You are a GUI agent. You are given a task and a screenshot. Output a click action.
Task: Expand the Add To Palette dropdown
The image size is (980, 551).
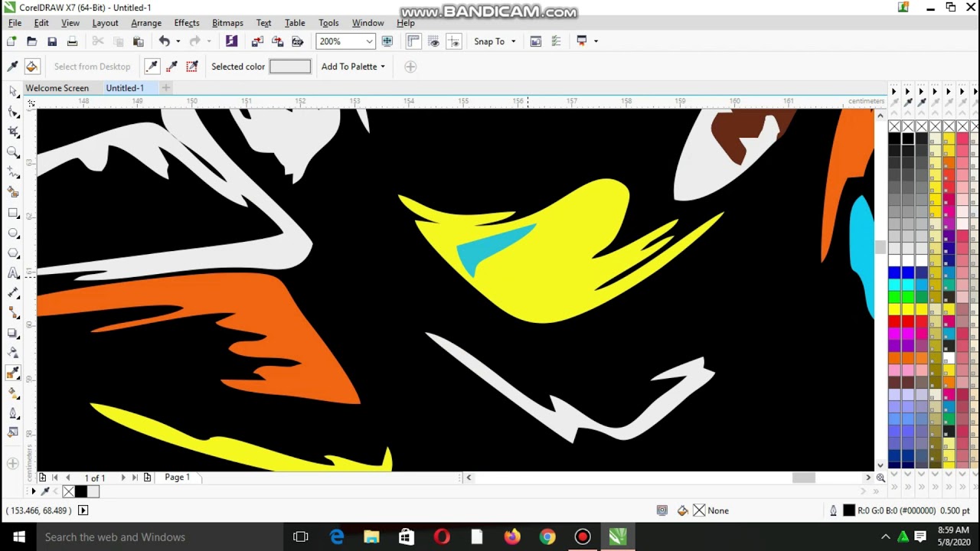tap(383, 67)
